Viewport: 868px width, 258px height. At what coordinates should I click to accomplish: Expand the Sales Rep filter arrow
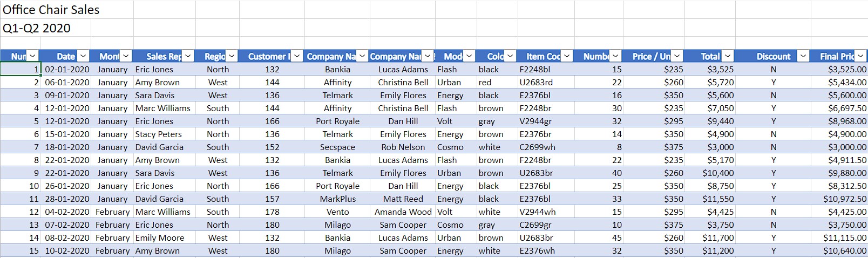(188, 56)
